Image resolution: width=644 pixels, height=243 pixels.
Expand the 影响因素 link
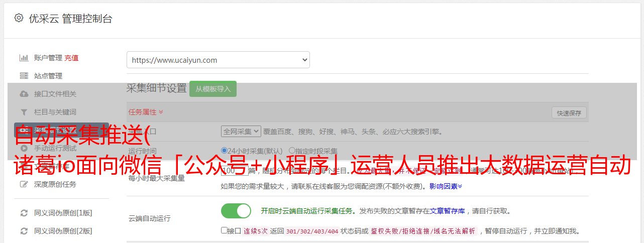pos(446,186)
